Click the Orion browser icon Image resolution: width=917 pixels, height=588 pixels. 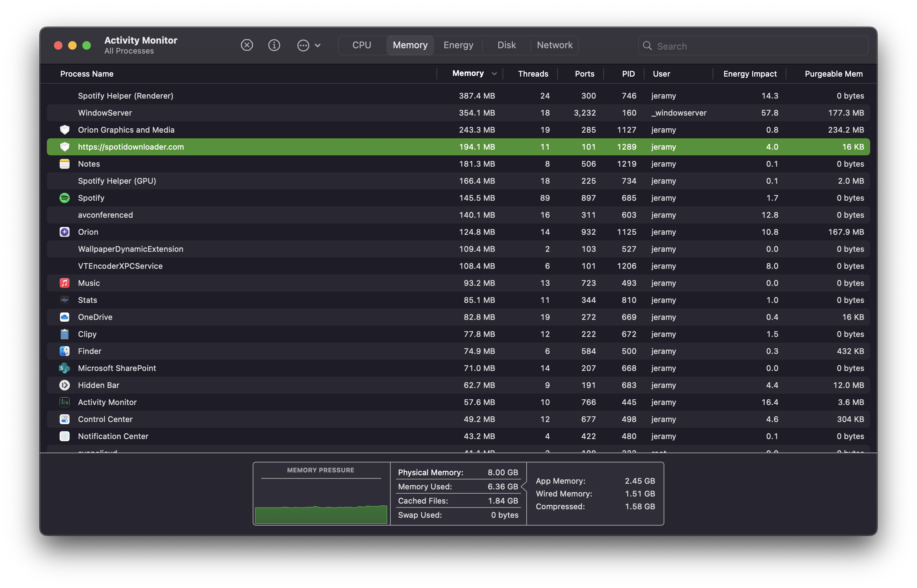(x=65, y=232)
